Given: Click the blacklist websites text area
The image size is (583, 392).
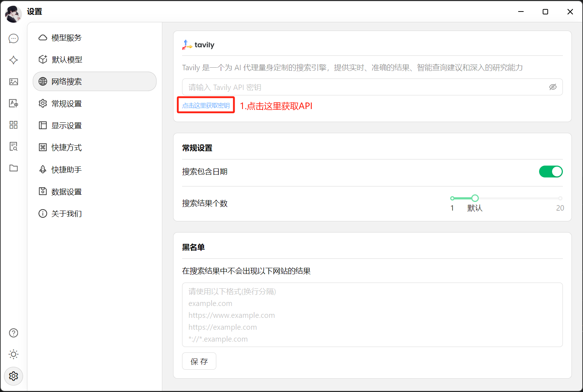Looking at the screenshot, I should [372, 315].
